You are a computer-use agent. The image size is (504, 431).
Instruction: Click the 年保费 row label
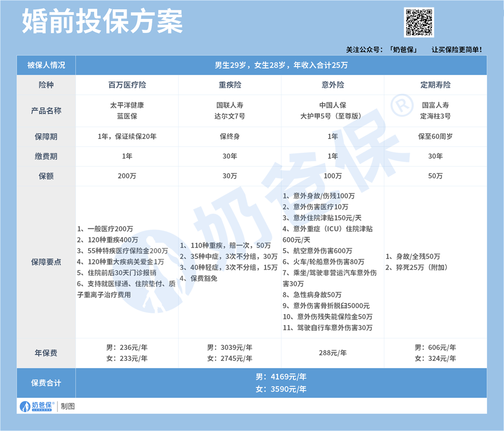(46, 353)
